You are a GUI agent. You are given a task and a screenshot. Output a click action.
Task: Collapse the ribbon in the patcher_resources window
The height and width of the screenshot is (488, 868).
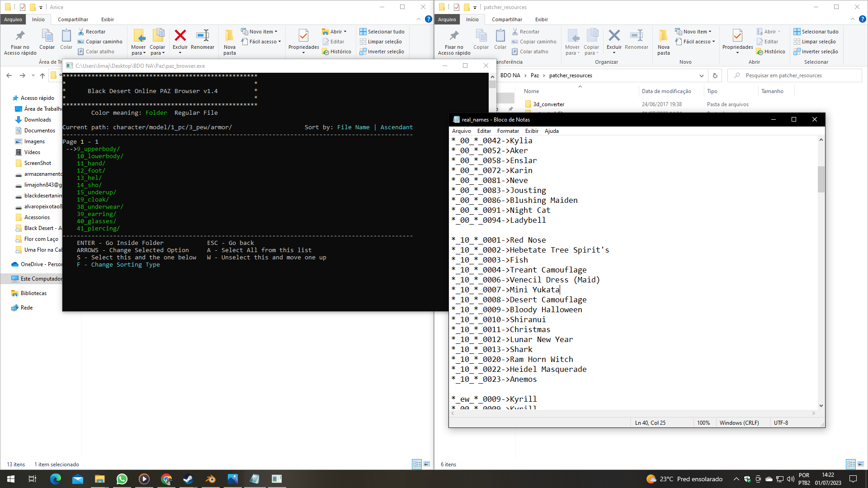tap(853, 19)
